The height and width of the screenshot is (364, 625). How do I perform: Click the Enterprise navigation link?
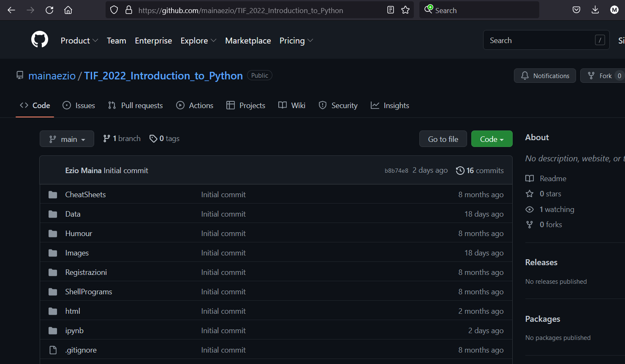click(x=154, y=41)
